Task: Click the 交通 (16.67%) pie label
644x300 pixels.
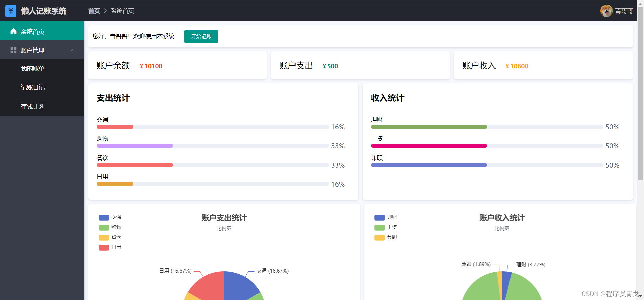Action: 273,271
